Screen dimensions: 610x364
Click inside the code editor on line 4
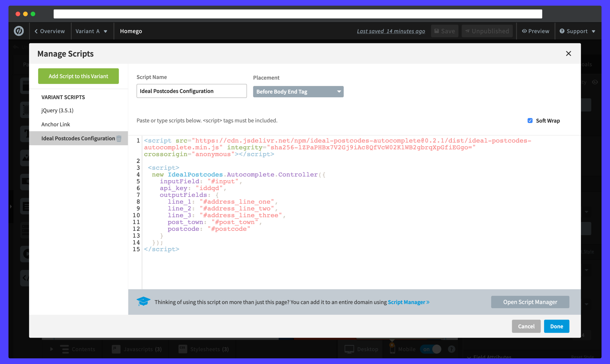(238, 174)
